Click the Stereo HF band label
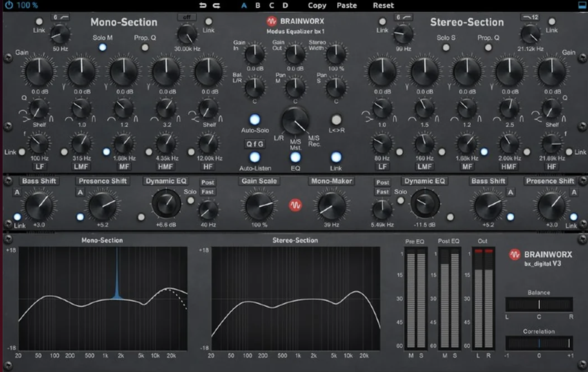Viewport: 588px width, 372px height. (551, 167)
